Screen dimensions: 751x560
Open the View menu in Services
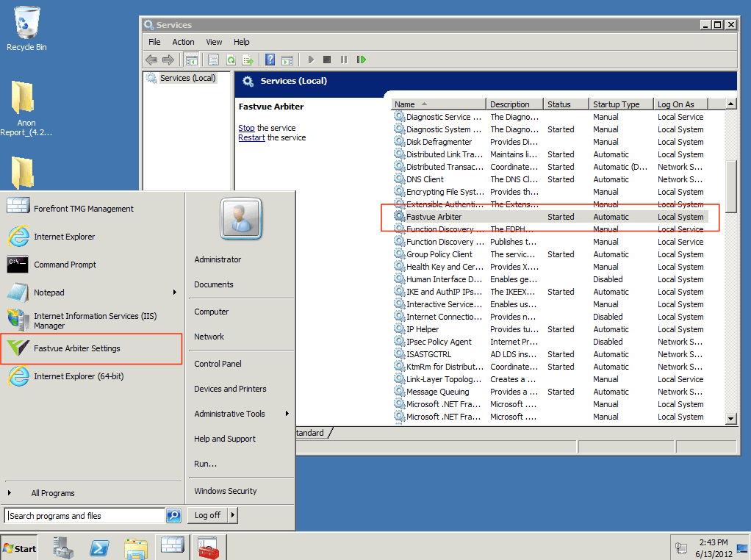(214, 42)
